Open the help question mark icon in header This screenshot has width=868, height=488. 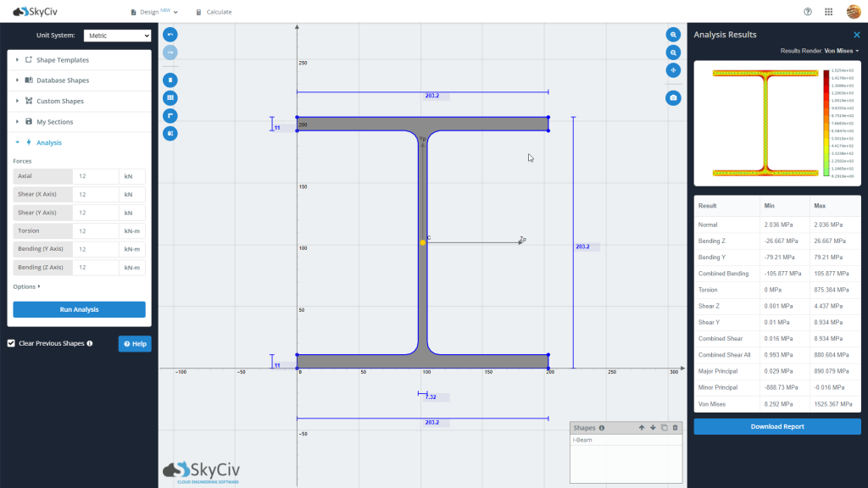pyautogui.click(x=808, y=12)
